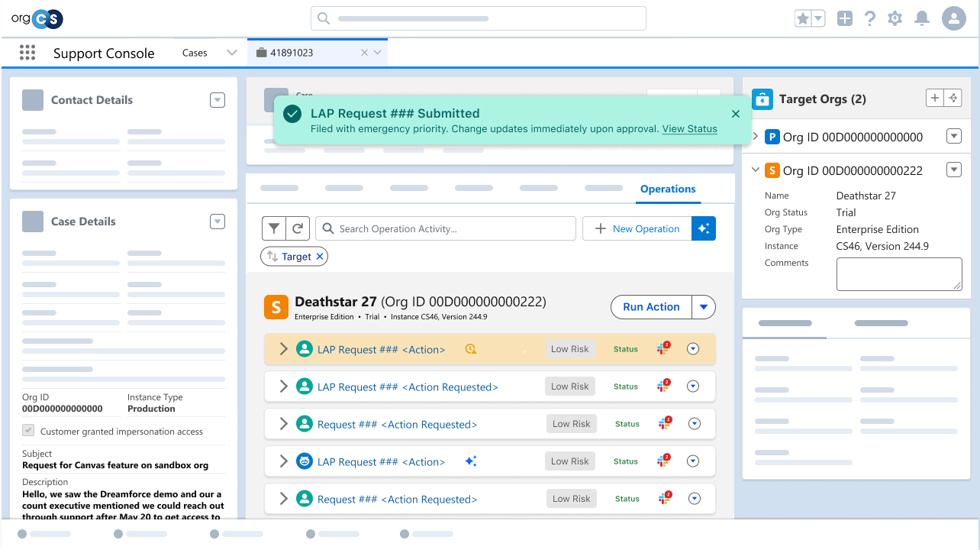Click the bot avatar on the LAP Request row
Image resolution: width=980 pixels, height=550 pixels.
[305, 461]
